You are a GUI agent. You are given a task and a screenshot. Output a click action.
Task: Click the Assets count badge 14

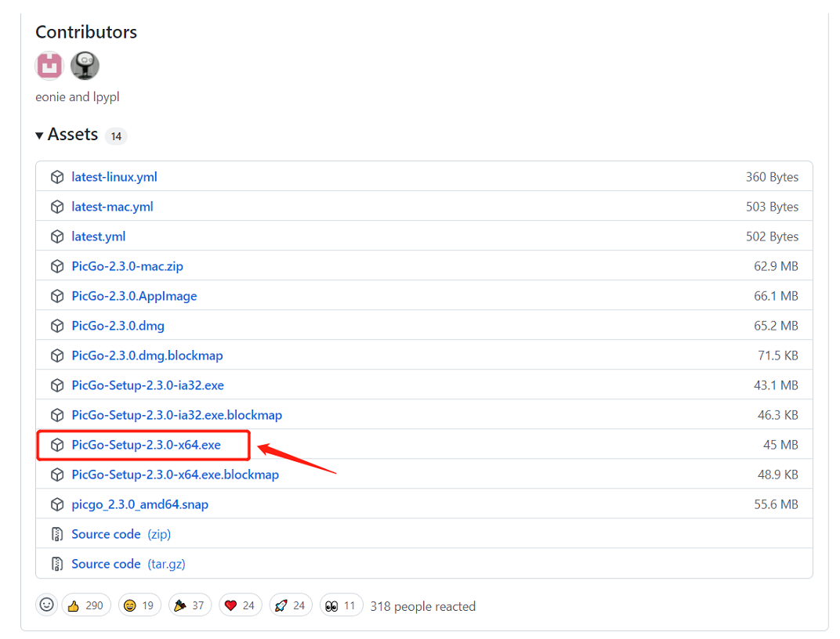116,136
